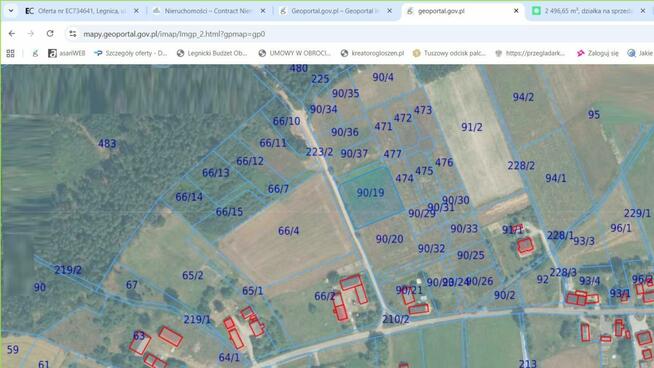Screen dimensions: 654x368
Task: Close the Nieruchomości Contract tab
Action: (263, 11)
